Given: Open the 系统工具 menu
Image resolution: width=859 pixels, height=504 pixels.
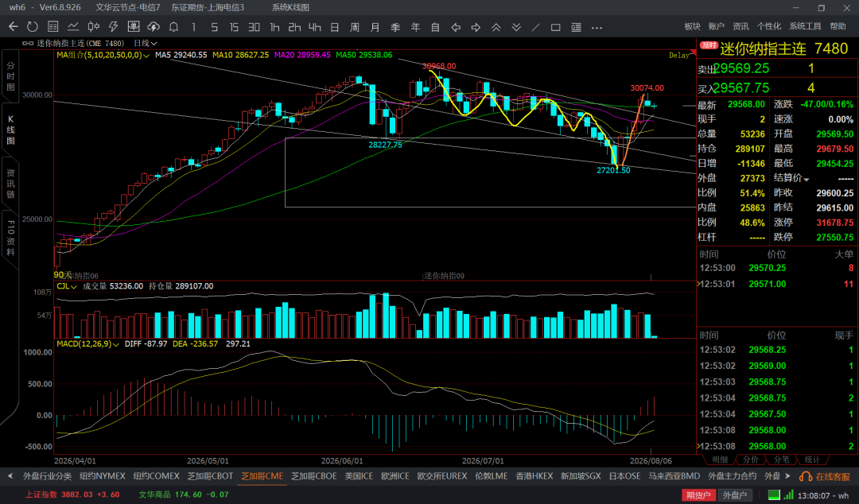Looking at the screenshot, I should click(805, 26).
